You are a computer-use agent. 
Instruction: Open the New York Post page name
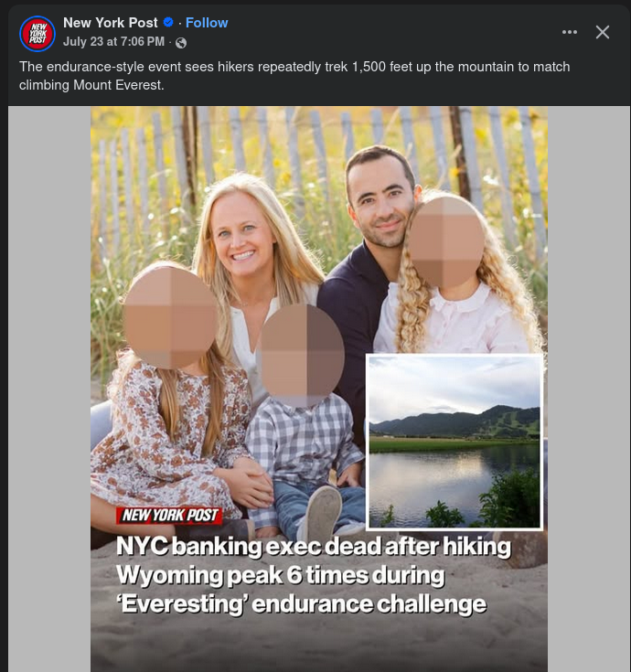[111, 22]
